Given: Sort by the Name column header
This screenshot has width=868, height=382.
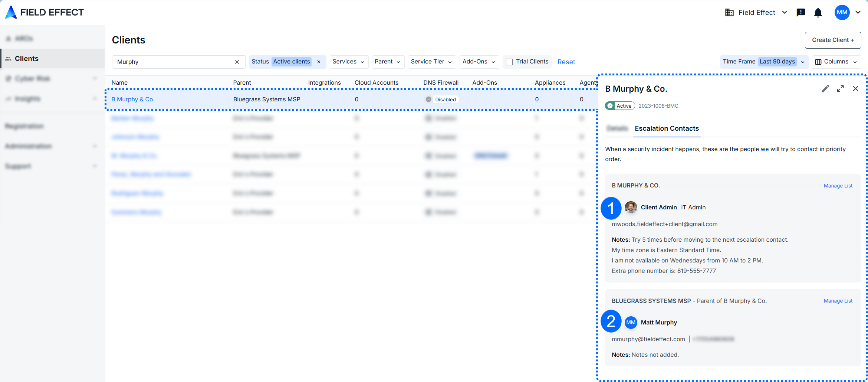Looking at the screenshot, I should 119,82.
